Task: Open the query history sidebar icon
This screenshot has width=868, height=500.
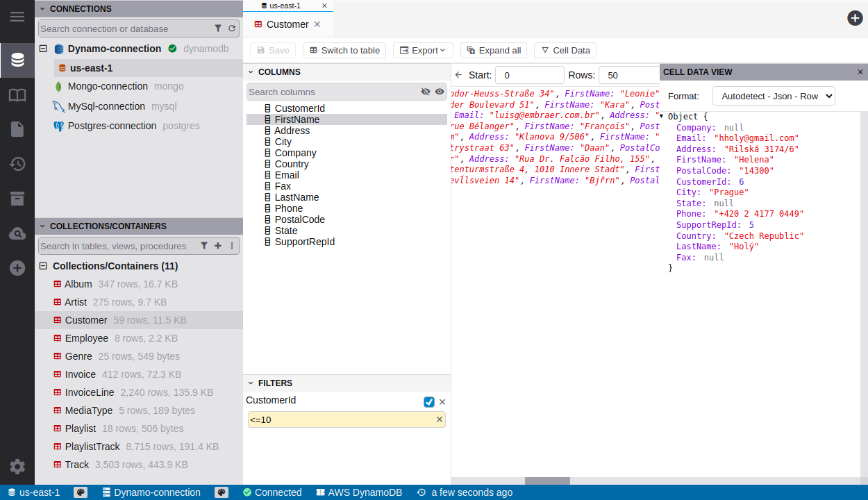Action: [x=17, y=164]
